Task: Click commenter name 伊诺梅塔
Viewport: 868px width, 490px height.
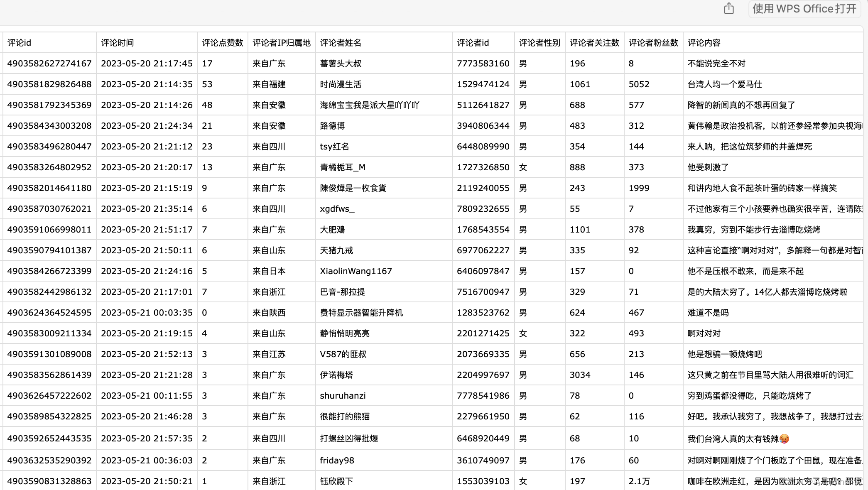Action: pos(336,375)
